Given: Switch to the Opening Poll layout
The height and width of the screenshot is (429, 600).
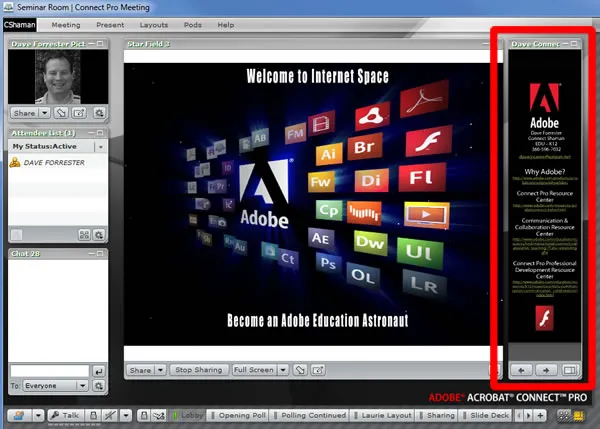Looking at the screenshot, I should 238,415.
